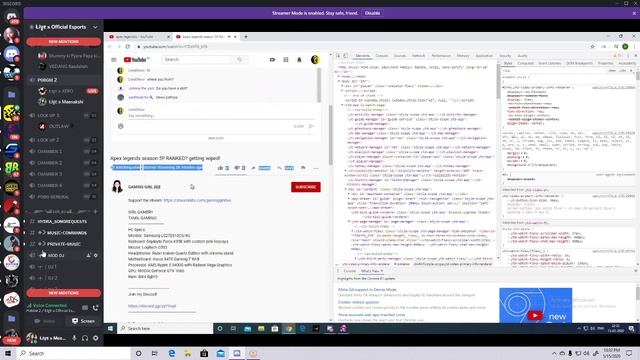
Task: Open Discord user settings gear
Action: [96, 338]
